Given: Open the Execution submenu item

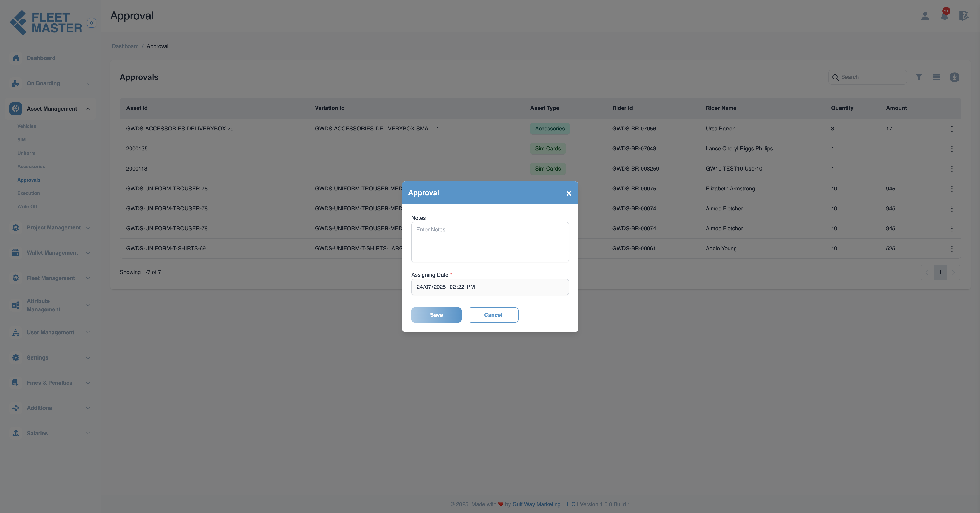Looking at the screenshot, I should [x=28, y=193].
